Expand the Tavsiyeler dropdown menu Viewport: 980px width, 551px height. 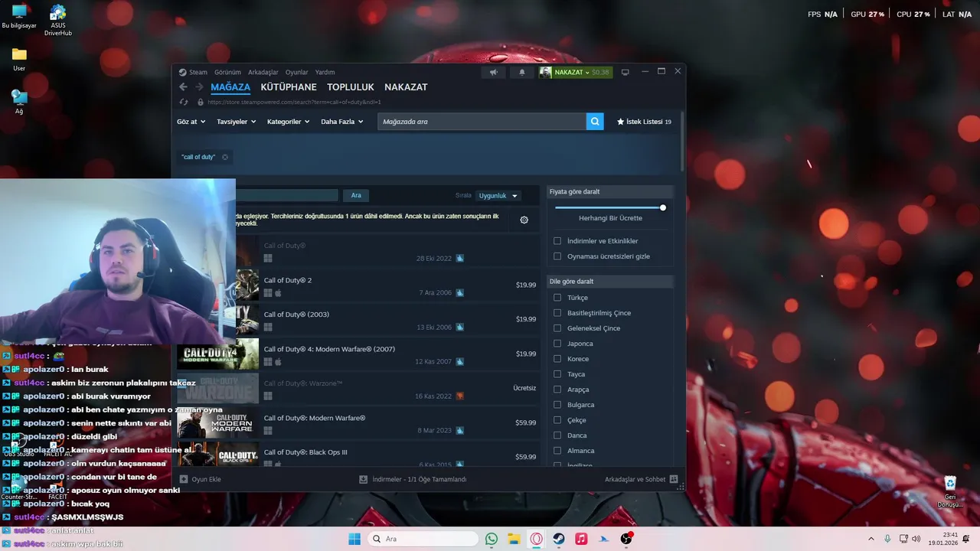point(236,122)
